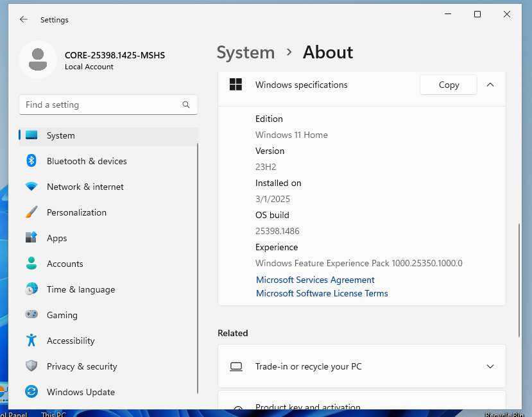Collapse the Windows specifications section
The image size is (532, 417).
[x=490, y=85]
